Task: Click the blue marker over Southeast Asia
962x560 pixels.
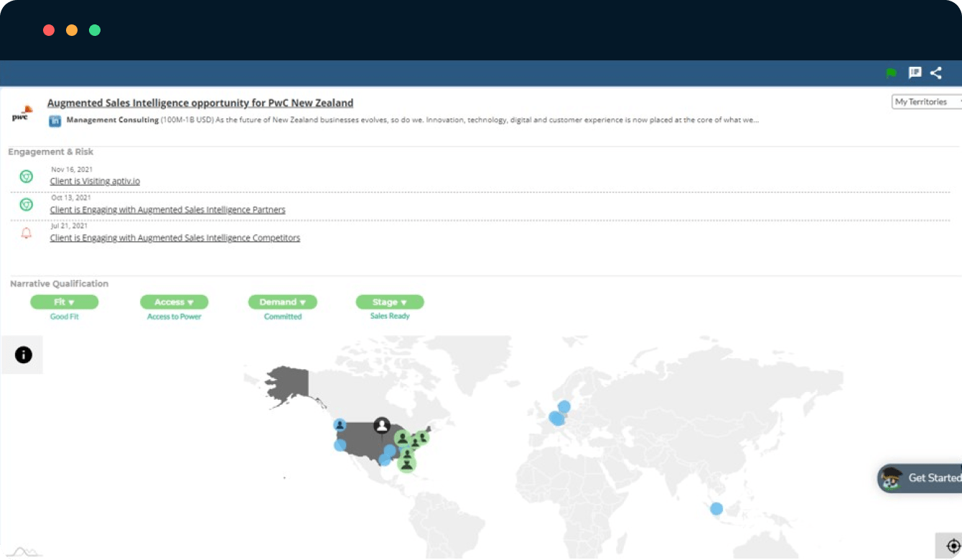Action: [716, 508]
